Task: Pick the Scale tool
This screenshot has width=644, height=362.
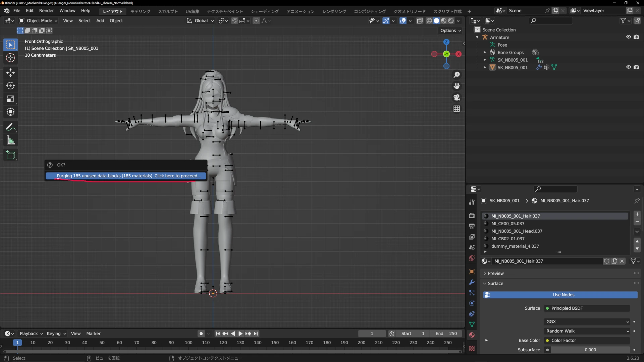Action: [x=10, y=99]
